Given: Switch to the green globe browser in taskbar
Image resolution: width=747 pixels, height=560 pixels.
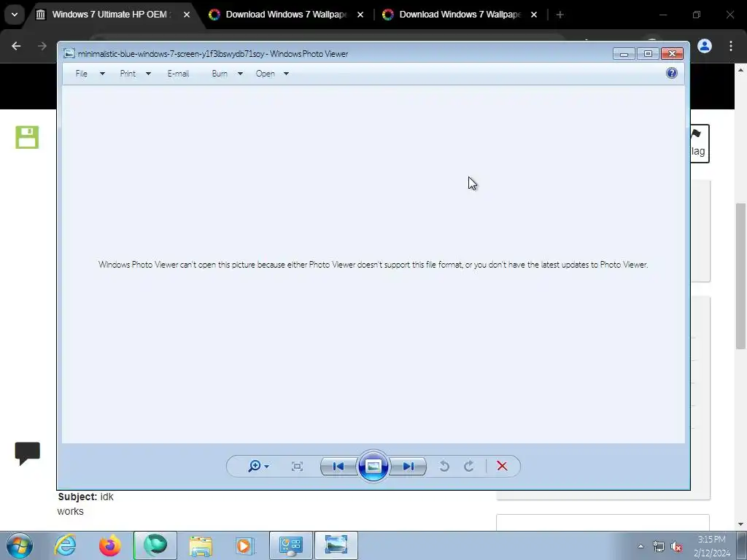Looking at the screenshot, I should 155,545.
